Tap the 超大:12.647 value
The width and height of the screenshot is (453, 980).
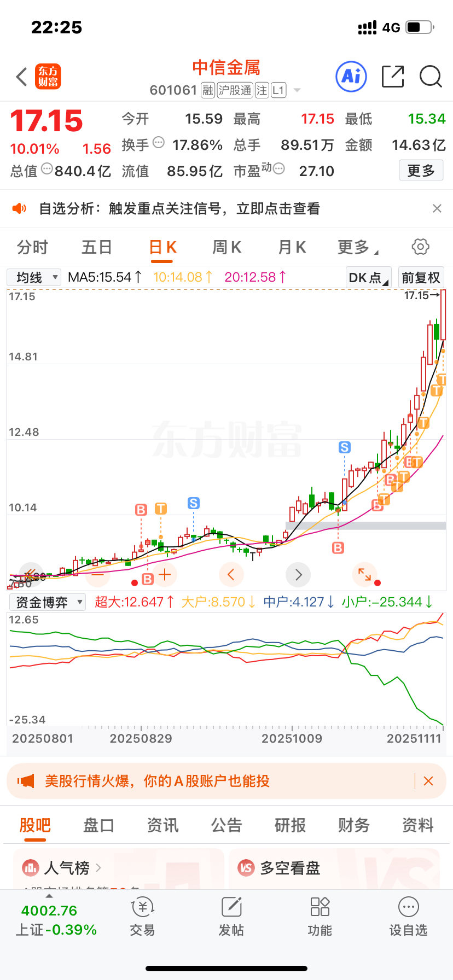(134, 602)
